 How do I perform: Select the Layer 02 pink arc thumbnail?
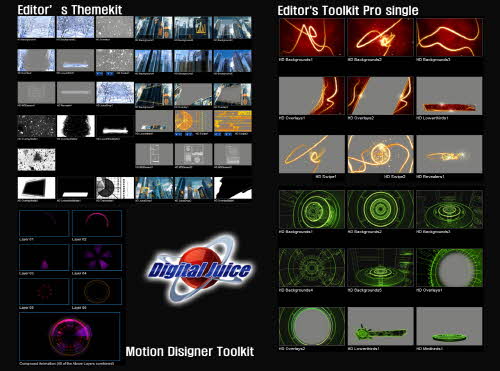coord(97,223)
